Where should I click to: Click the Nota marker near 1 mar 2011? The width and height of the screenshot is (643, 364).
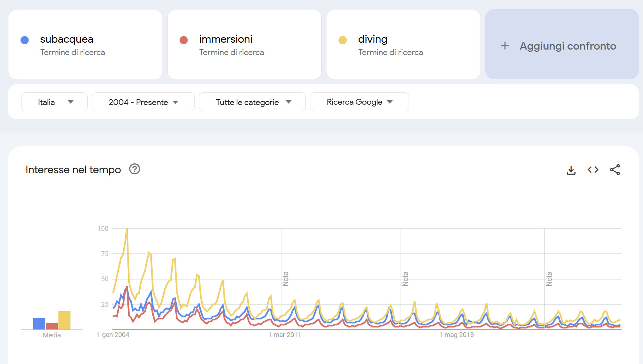tap(286, 278)
